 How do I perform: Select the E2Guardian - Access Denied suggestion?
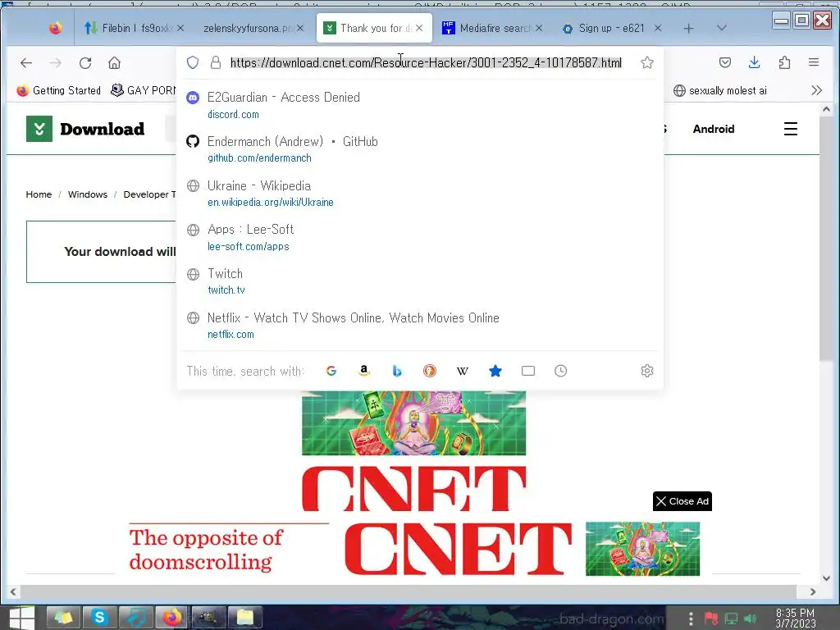coord(420,105)
